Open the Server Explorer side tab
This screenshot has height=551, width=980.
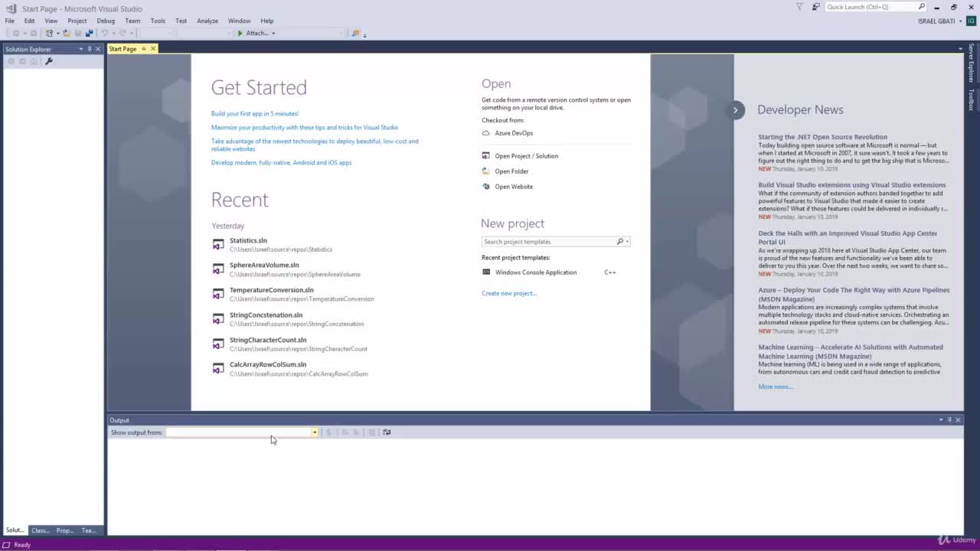[x=972, y=64]
